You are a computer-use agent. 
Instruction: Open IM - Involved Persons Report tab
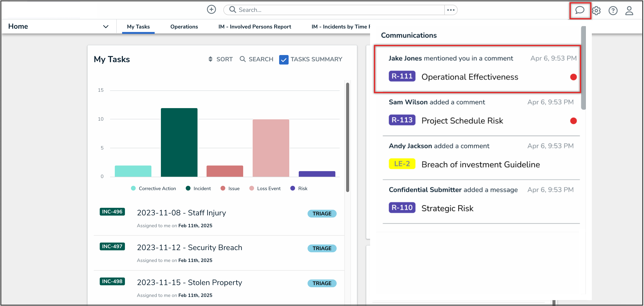coord(255,27)
